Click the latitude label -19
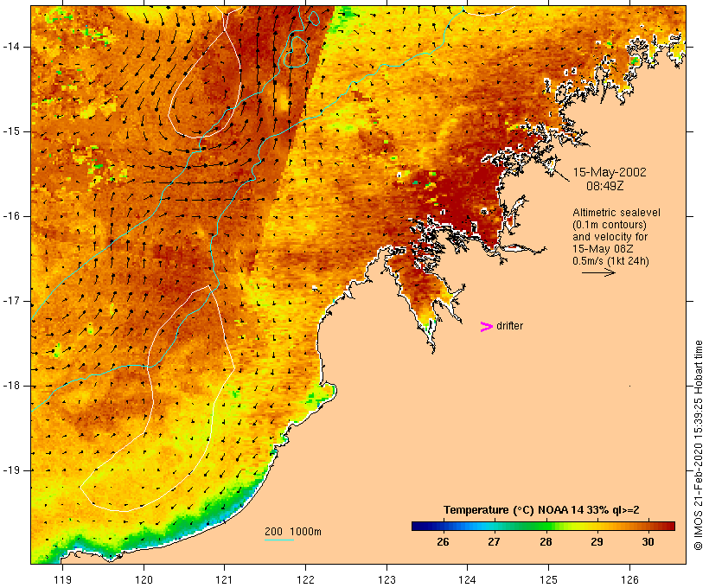 coord(10,470)
